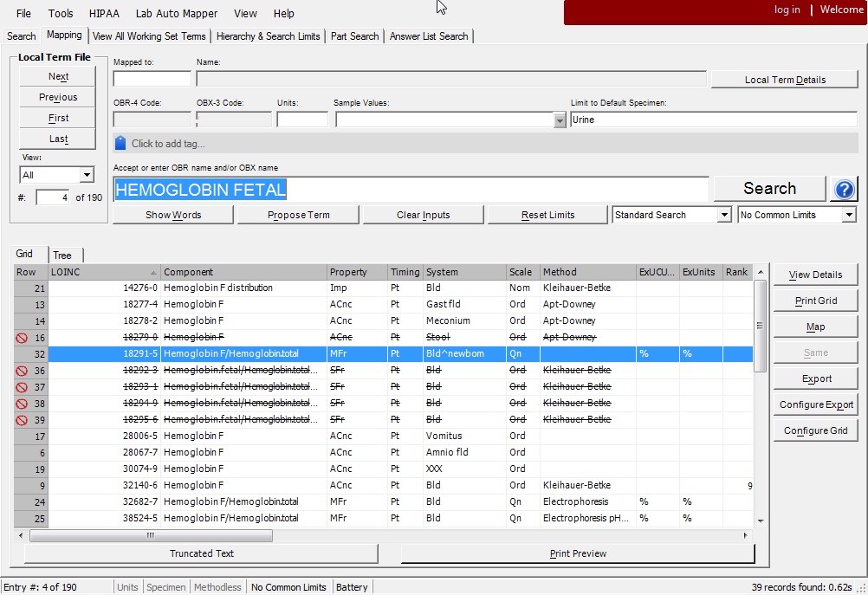Click the log in link

(x=787, y=10)
